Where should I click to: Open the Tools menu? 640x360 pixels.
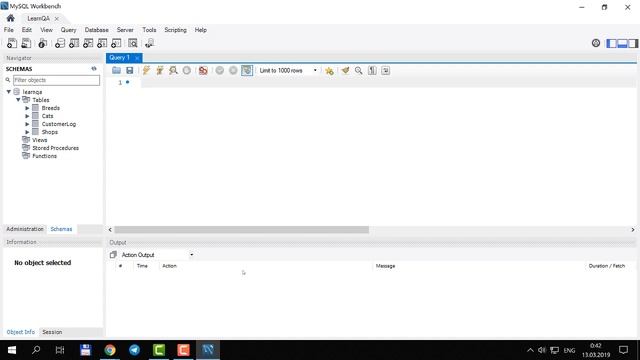click(x=149, y=30)
